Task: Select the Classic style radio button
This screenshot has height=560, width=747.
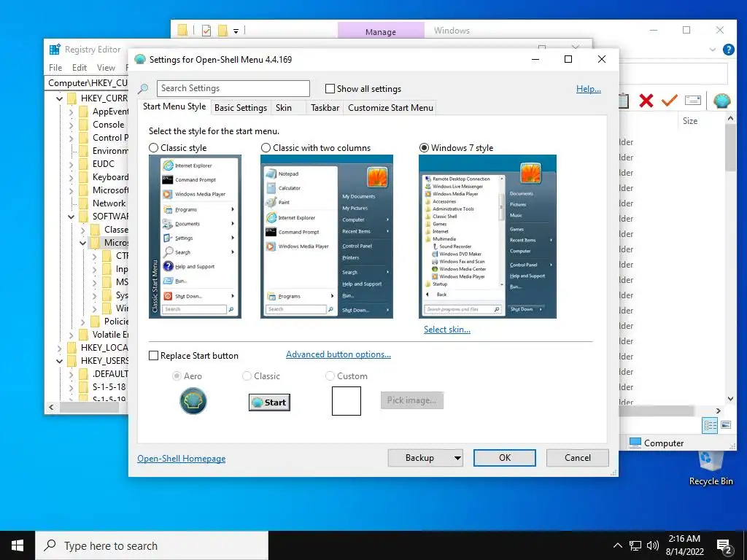Action: (153, 148)
